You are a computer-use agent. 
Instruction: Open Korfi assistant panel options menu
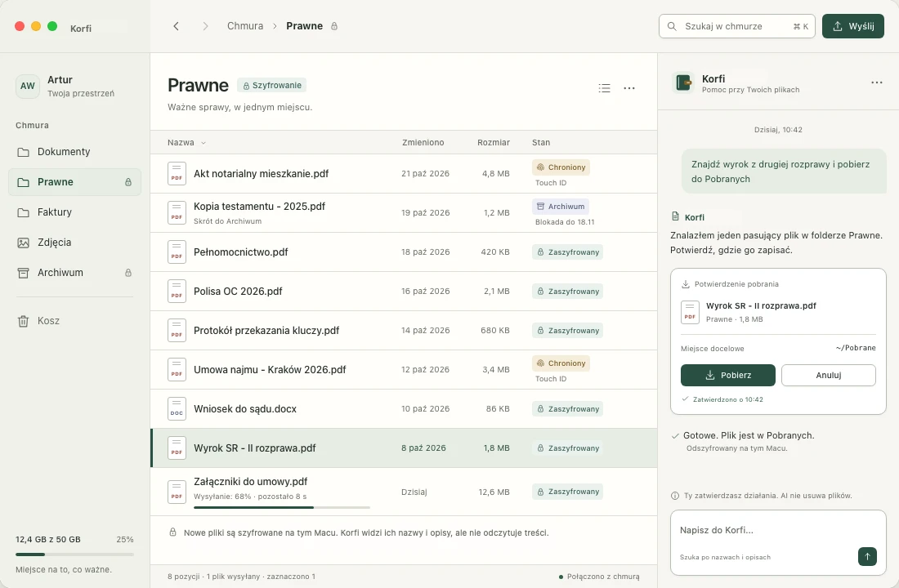(877, 82)
